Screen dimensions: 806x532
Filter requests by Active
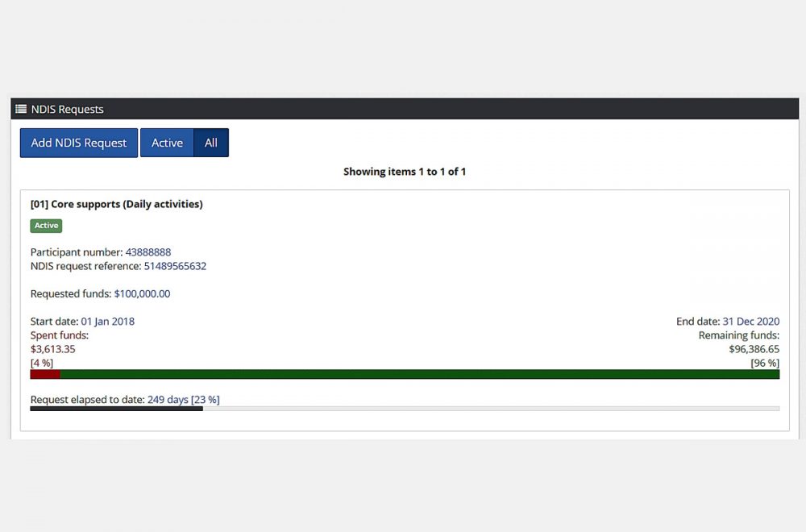[167, 143]
